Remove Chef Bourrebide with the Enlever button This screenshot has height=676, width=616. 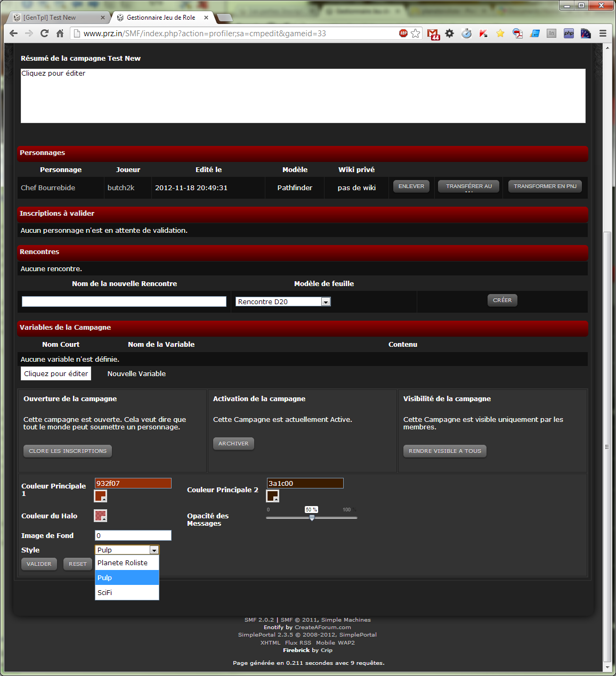coord(411,186)
